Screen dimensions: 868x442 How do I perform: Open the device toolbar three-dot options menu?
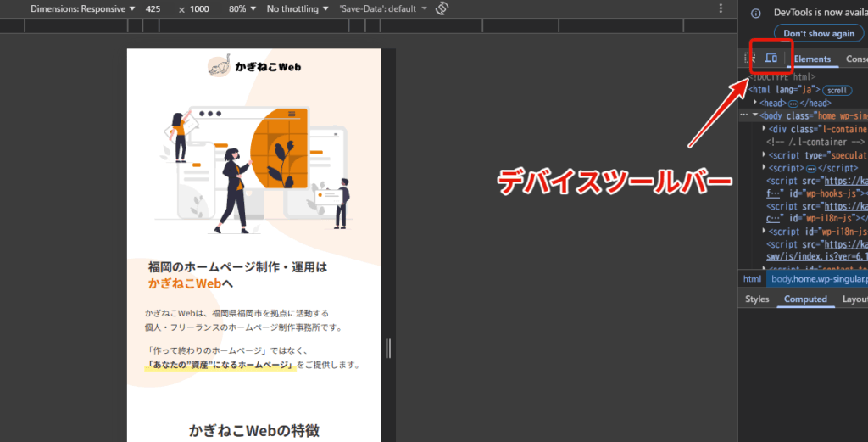coord(721,8)
